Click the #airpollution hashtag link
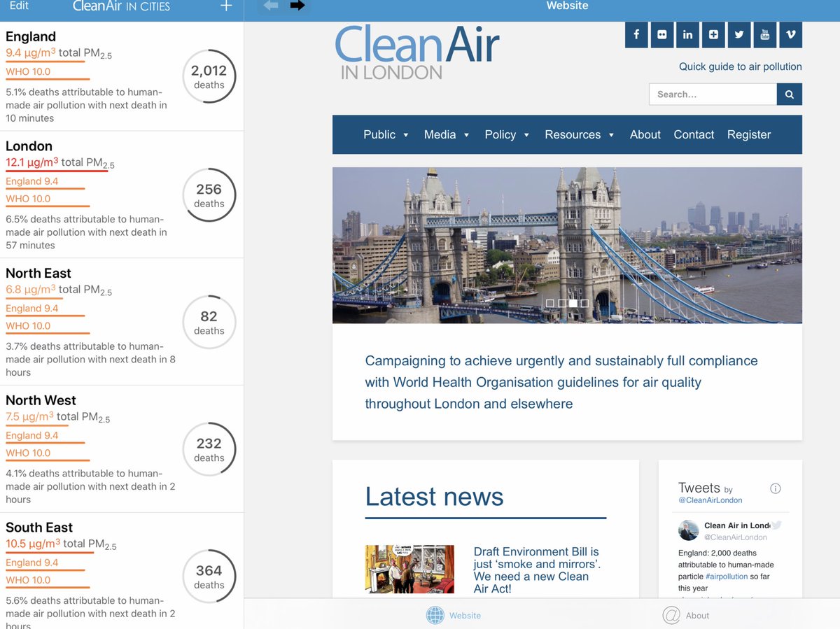Screen dimensions: 840x629 pyautogui.click(x=726, y=577)
